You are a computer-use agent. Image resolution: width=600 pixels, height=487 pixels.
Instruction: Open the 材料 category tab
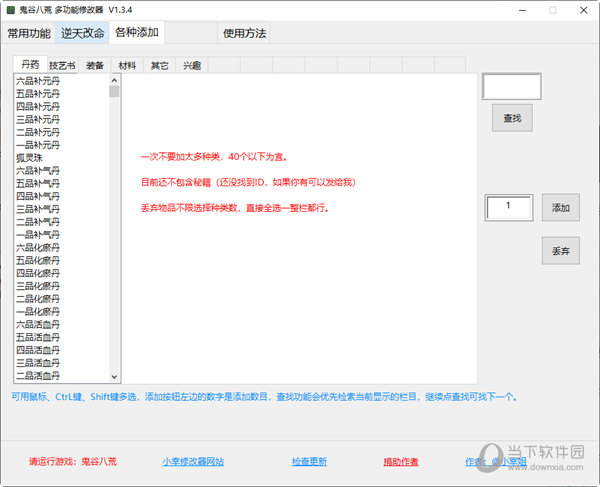[128, 66]
